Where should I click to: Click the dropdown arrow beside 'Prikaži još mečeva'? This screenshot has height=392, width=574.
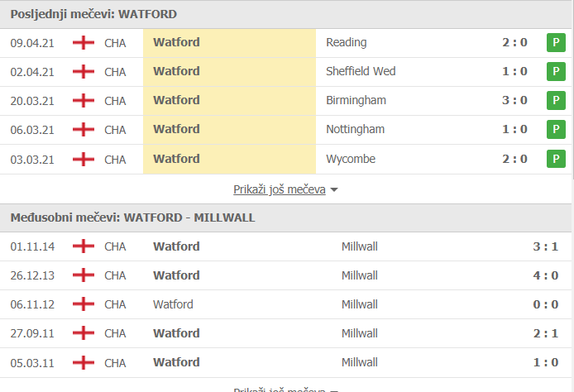pyautogui.click(x=334, y=190)
